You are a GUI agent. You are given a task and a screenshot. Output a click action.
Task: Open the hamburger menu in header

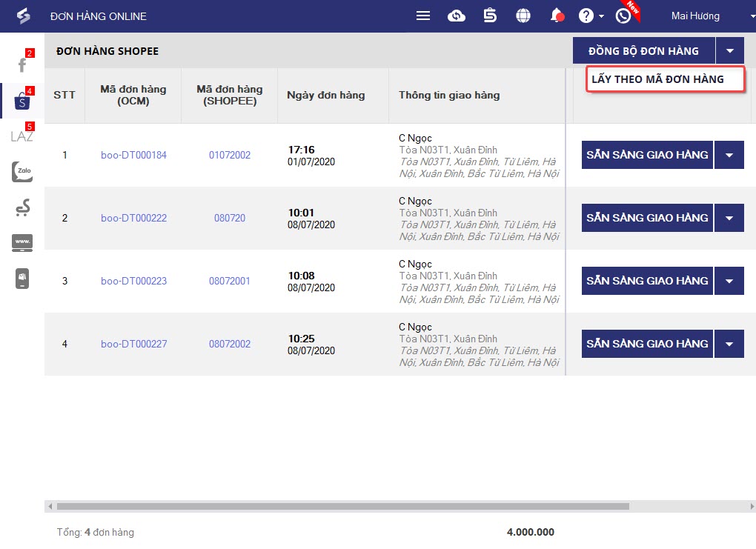(422, 16)
